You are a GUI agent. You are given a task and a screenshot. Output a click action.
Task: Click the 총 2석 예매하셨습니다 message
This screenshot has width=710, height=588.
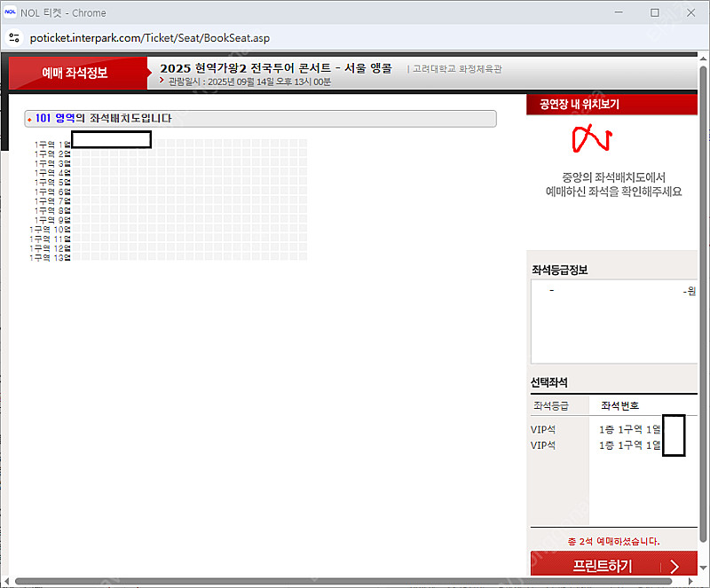[613, 541]
